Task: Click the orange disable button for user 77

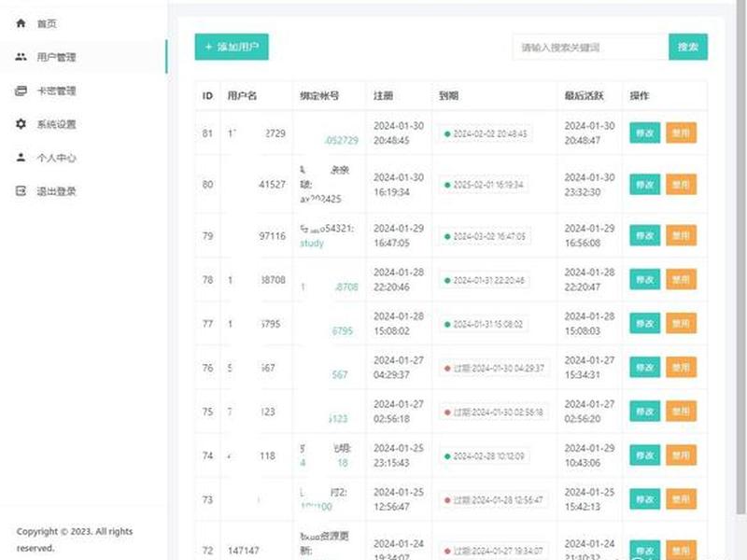Action: click(x=681, y=323)
